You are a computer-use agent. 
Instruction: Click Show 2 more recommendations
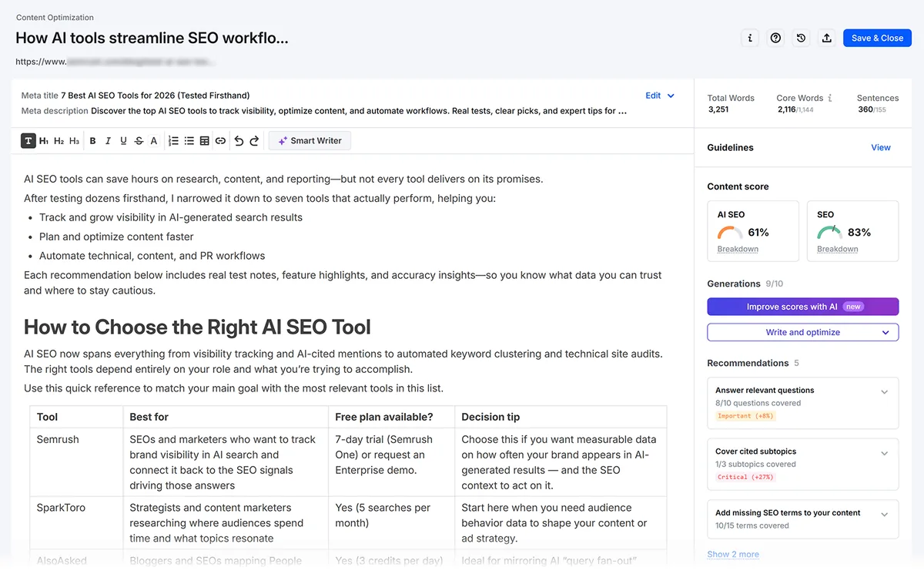tap(733, 554)
